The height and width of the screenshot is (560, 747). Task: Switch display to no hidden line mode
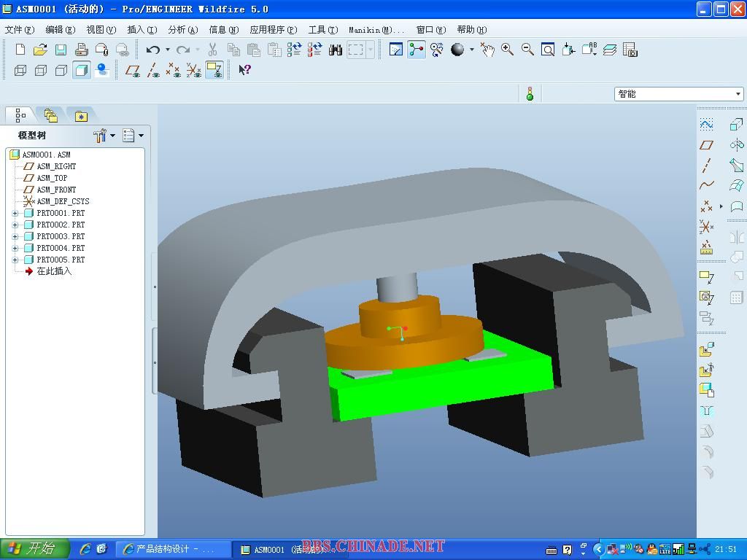61,71
